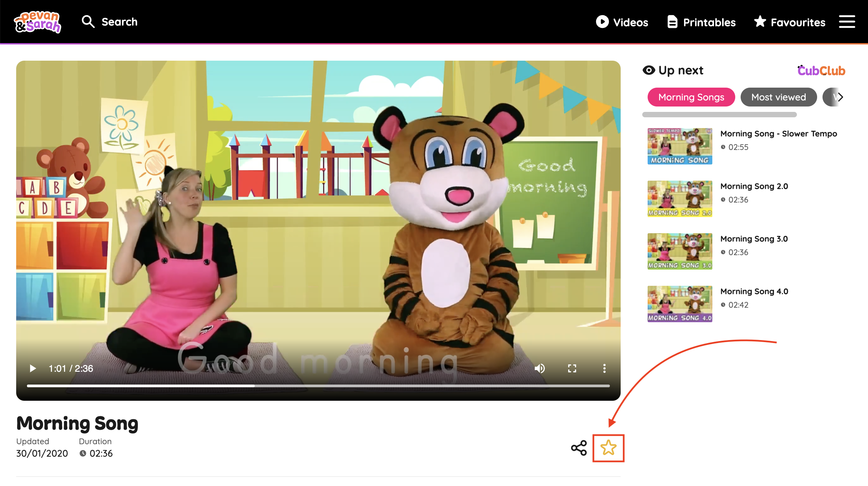
Task: Enter fullscreen video mode
Action: [572, 368]
